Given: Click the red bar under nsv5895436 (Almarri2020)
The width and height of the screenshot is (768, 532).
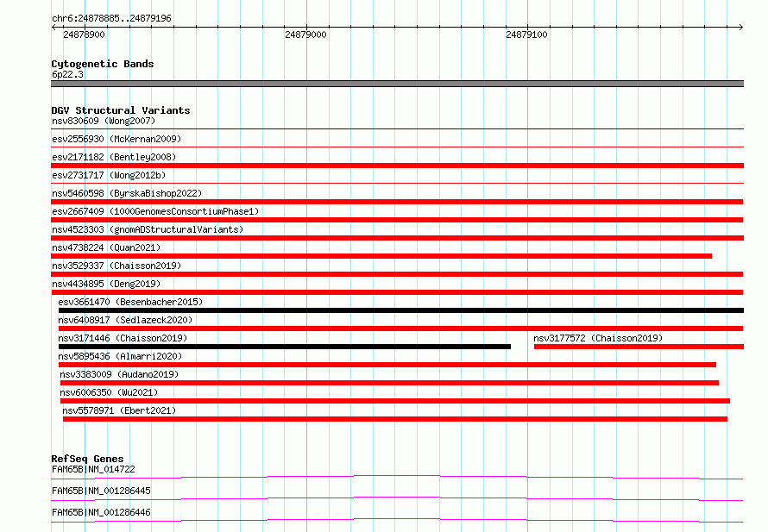Looking at the screenshot, I should coord(387,365).
